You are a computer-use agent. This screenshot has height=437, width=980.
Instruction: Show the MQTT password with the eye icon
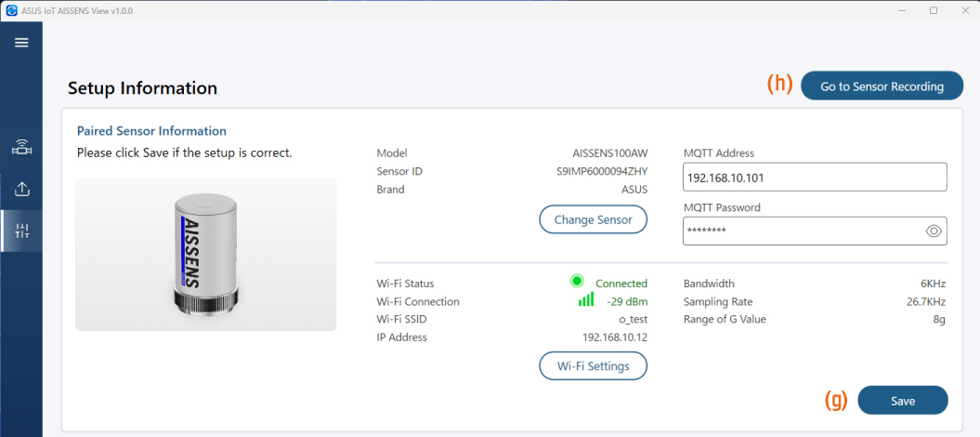pos(934,231)
